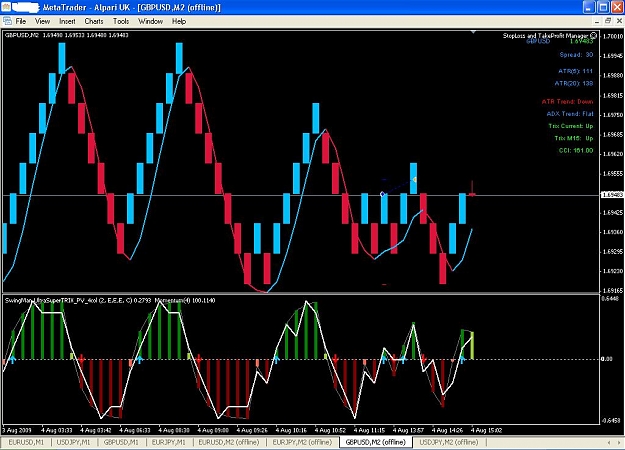The width and height of the screenshot is (625, 450).
Task: Open the Insert menu
Action: (x=67, y=22)
